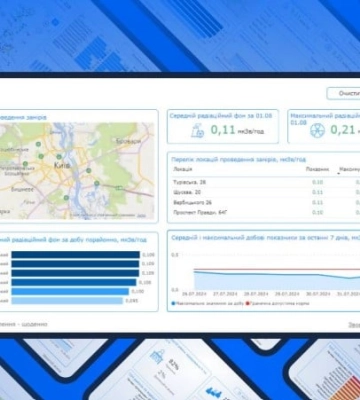Click the Перелік локацій проведення замірів table title
Image resolution: width=360 pixels, height=400 pixels.
click(x=239, y=159)
